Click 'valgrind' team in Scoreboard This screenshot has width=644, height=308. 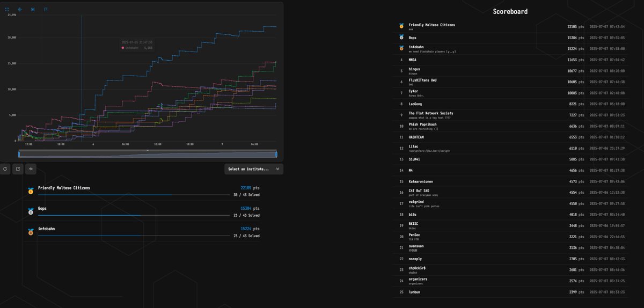pos(416,202)
